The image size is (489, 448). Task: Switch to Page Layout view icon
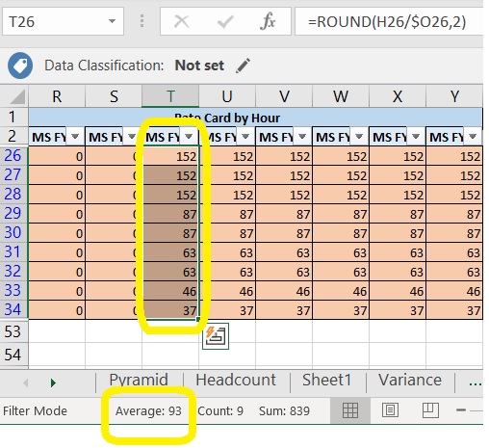(390, 410)
